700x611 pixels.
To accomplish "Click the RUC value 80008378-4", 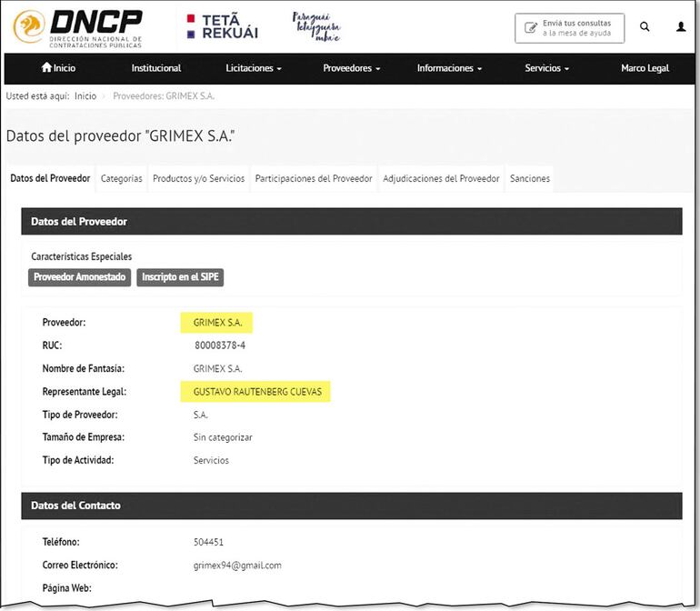I will pos(220,346).
